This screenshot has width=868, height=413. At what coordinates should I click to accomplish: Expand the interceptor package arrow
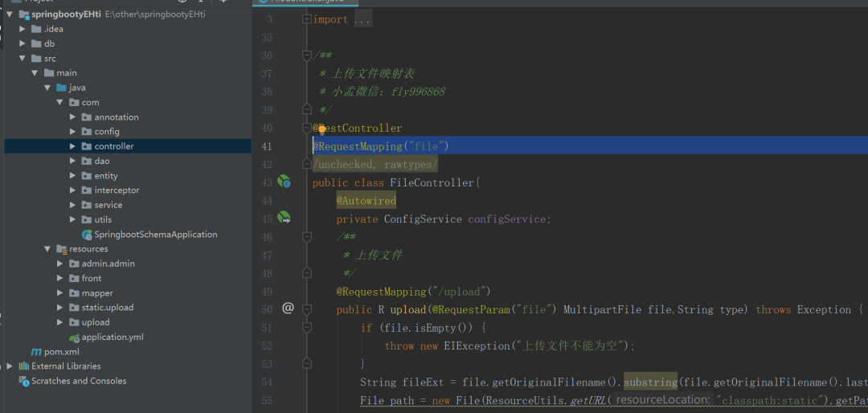point(72,190)
